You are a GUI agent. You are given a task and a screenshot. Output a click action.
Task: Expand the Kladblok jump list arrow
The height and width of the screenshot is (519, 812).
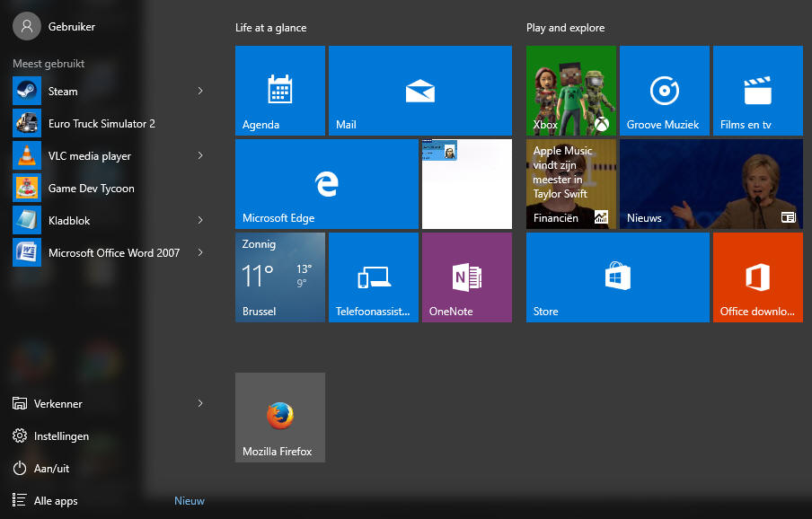click(x=200, y=220)
